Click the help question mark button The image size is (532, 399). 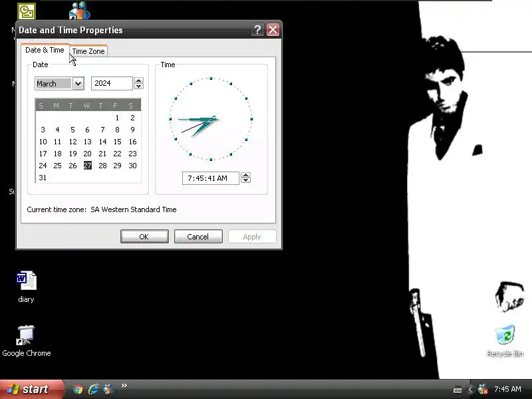tap(257, 30)
